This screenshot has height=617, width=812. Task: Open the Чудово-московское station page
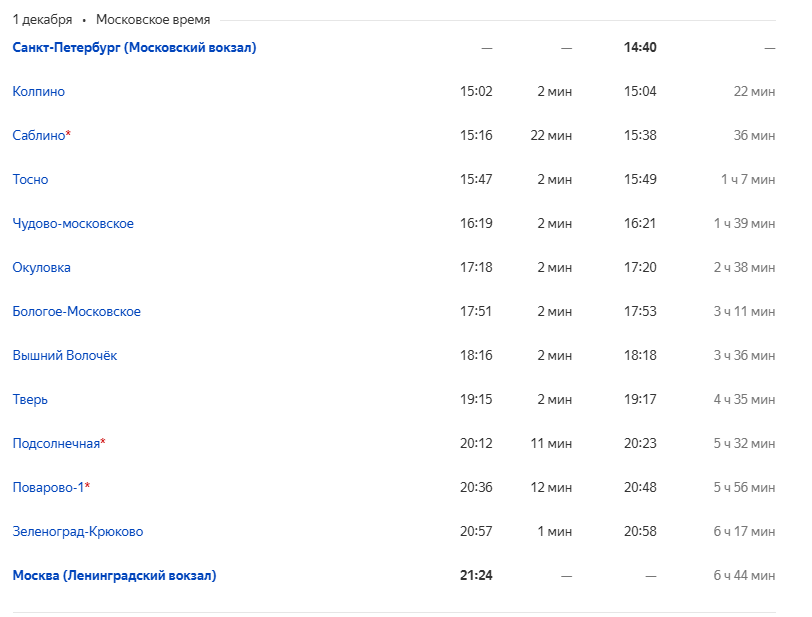click(73, 223)
